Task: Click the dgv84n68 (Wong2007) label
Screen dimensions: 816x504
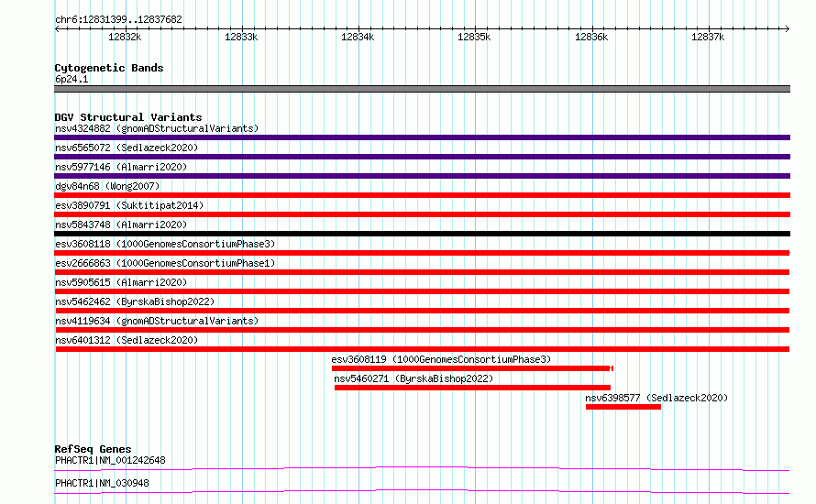Action: click(x=107, y=186)
